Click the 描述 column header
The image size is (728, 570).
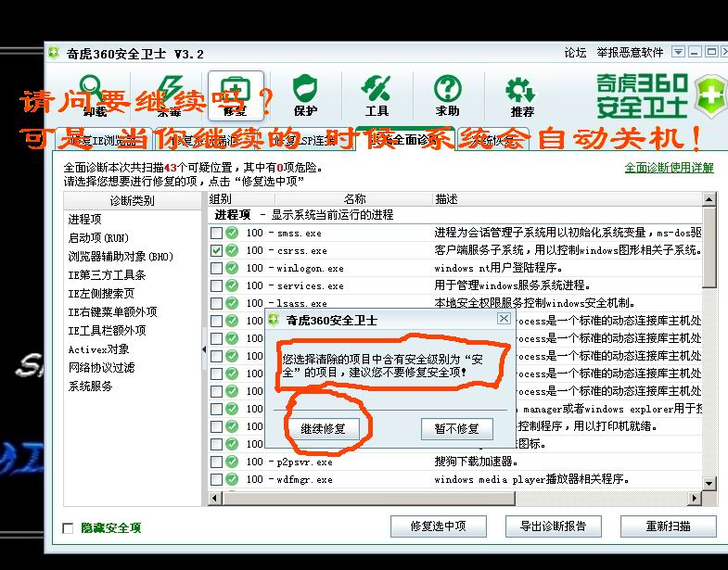[568, 199]
